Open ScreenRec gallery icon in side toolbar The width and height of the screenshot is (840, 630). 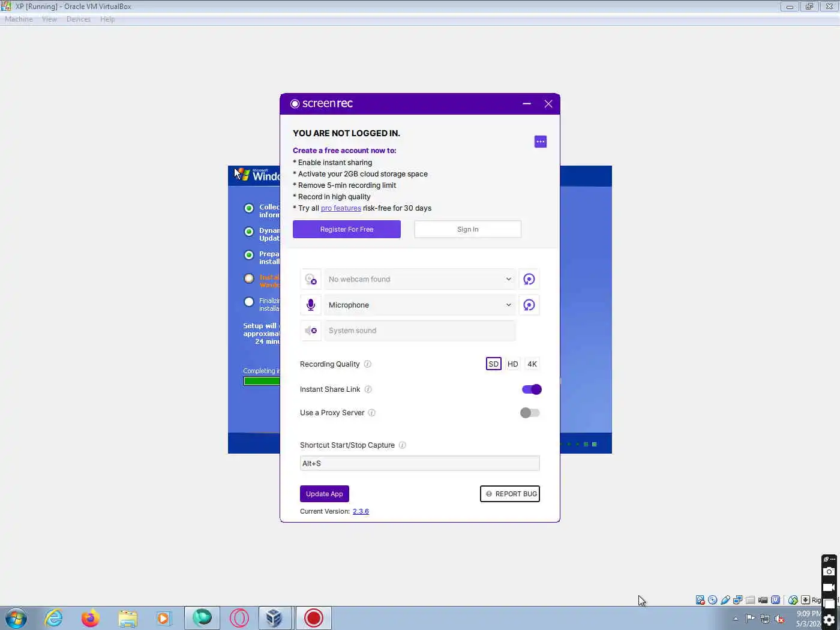click(x=829, y=604)
